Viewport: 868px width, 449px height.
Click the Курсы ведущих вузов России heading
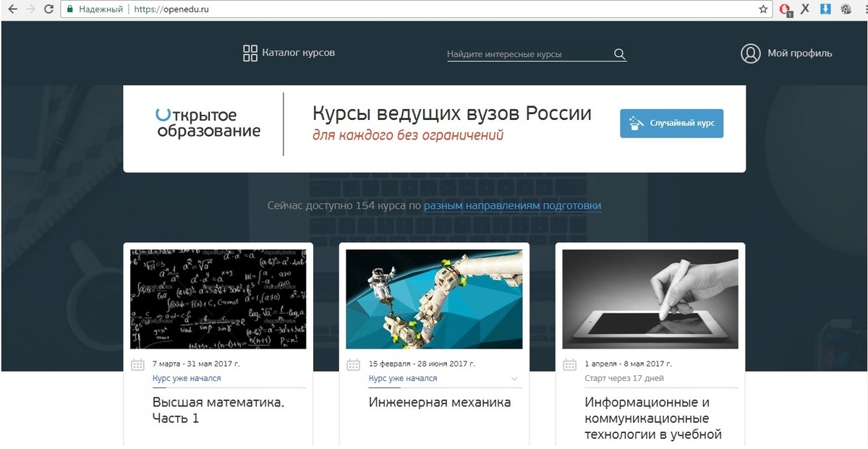point(452,114)
